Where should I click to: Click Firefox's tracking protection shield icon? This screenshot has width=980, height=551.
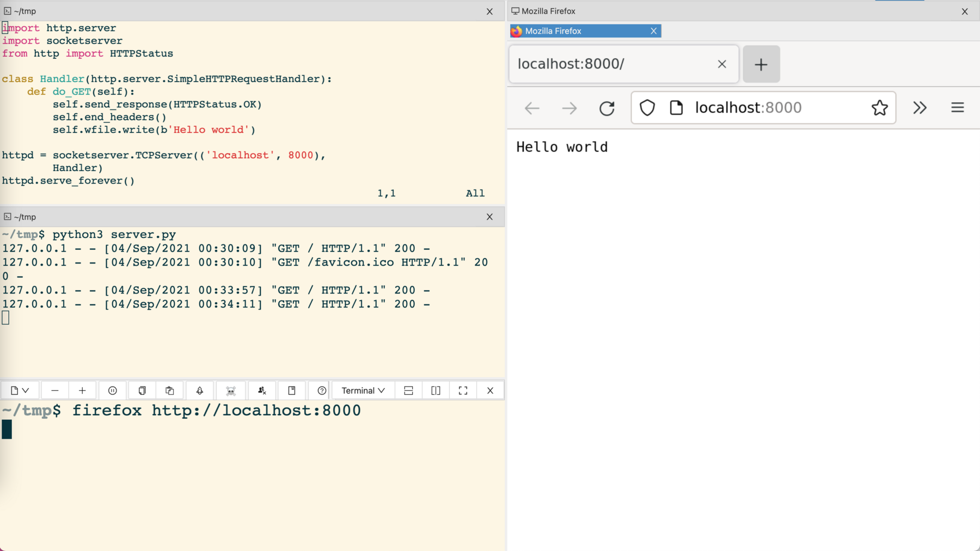tap(647, 107)
